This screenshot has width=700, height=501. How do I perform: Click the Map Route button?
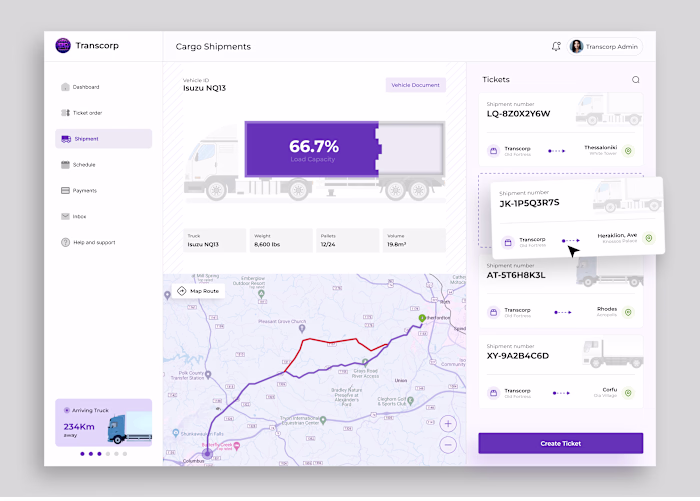tap(198, 291)
